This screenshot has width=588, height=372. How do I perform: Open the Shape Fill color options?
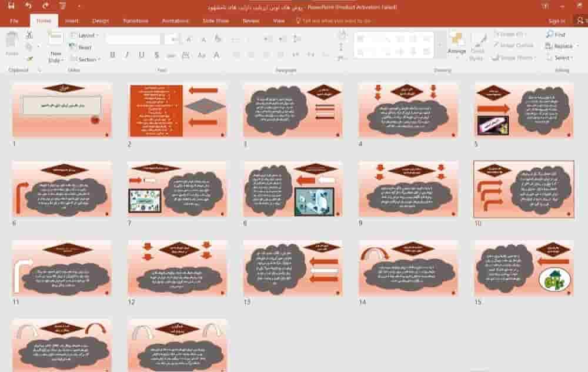click(x=510, y=35)
